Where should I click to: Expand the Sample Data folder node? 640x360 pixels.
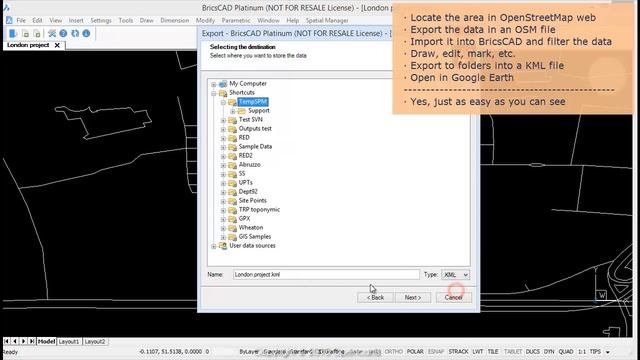click(223, 147)
